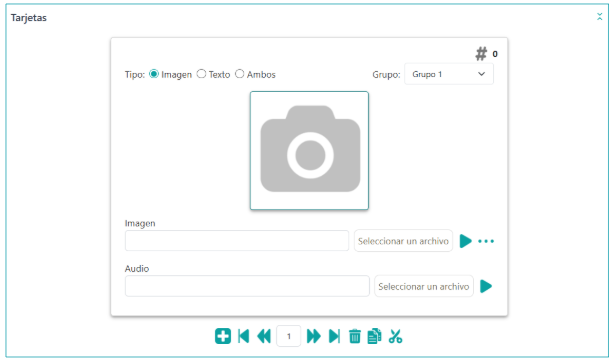Select the Imagen type radio button
The height and width of the screenshot is (363, 616).
click(x=154, y=74)
